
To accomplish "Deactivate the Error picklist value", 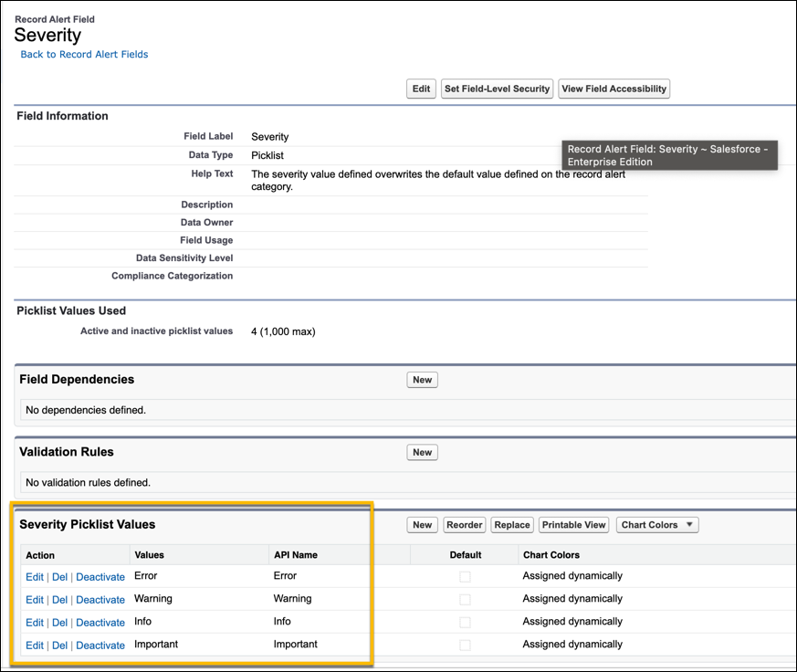I will (100, 577).
